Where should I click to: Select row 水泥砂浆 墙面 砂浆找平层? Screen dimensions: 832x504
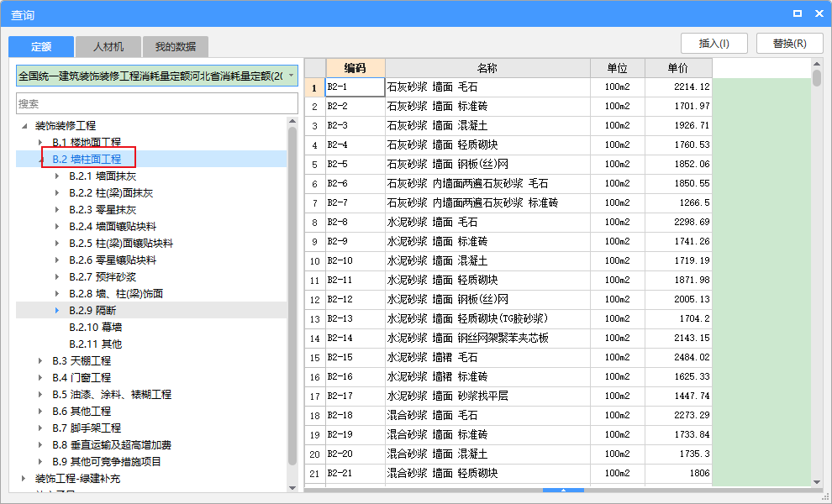pyautogui.click(x=487, y=396)
